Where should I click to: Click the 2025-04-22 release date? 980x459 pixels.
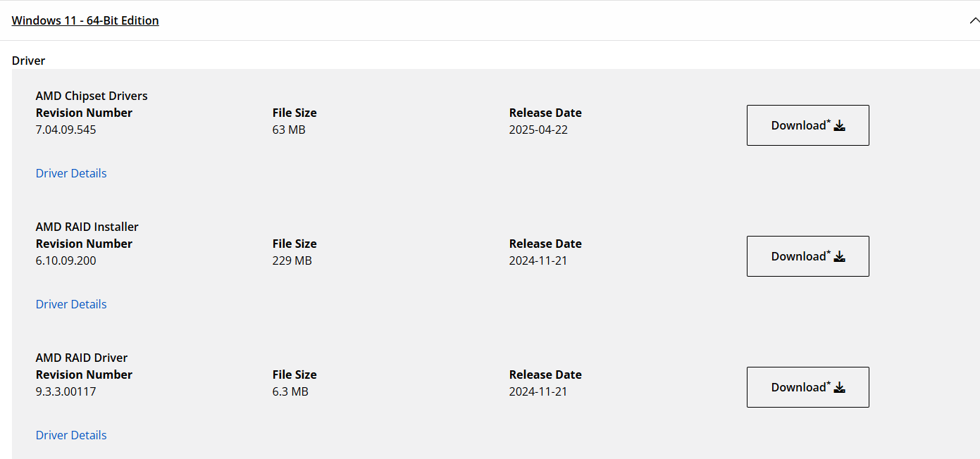538,130
